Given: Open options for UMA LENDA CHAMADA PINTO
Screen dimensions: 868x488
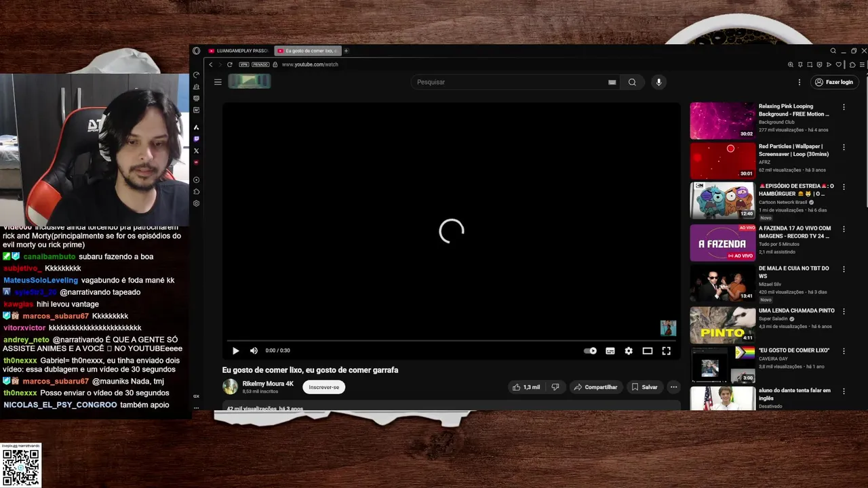Looking at the screenshot, I should (844, 311).
